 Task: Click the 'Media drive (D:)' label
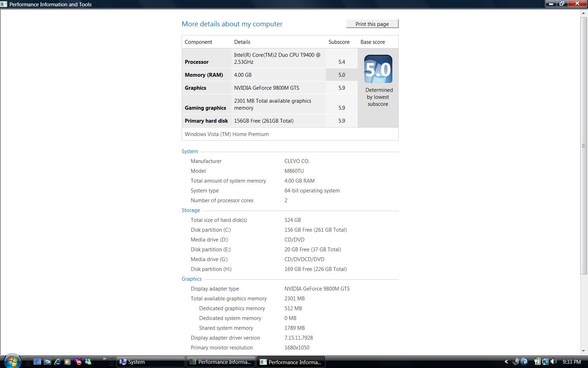[x=209, y=240]
